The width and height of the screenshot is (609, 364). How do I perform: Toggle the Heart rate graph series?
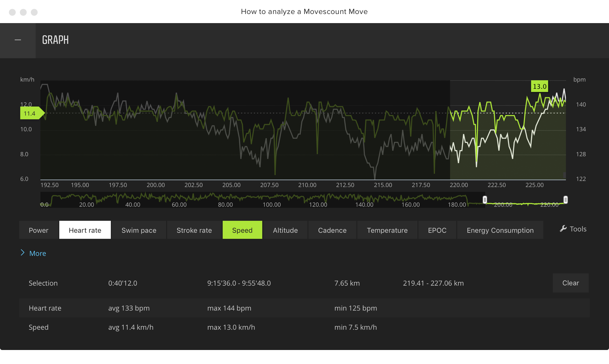click(85, 230)
